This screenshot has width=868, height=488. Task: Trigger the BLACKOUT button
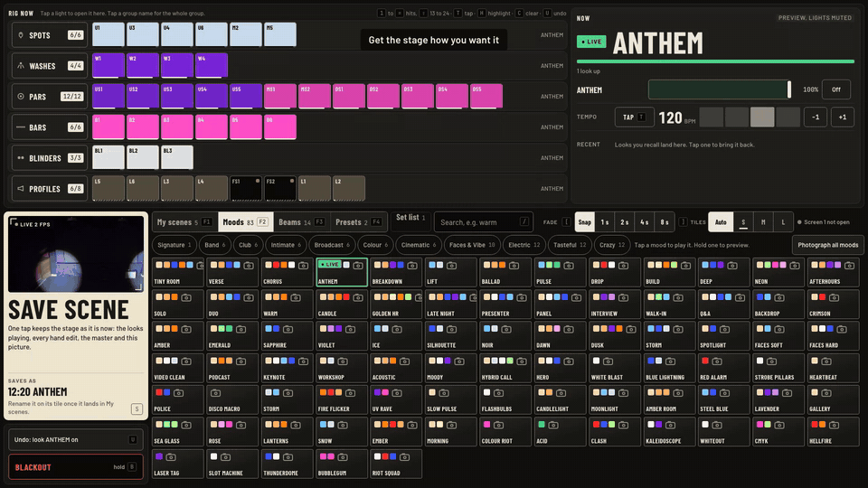tap(75, 467)
